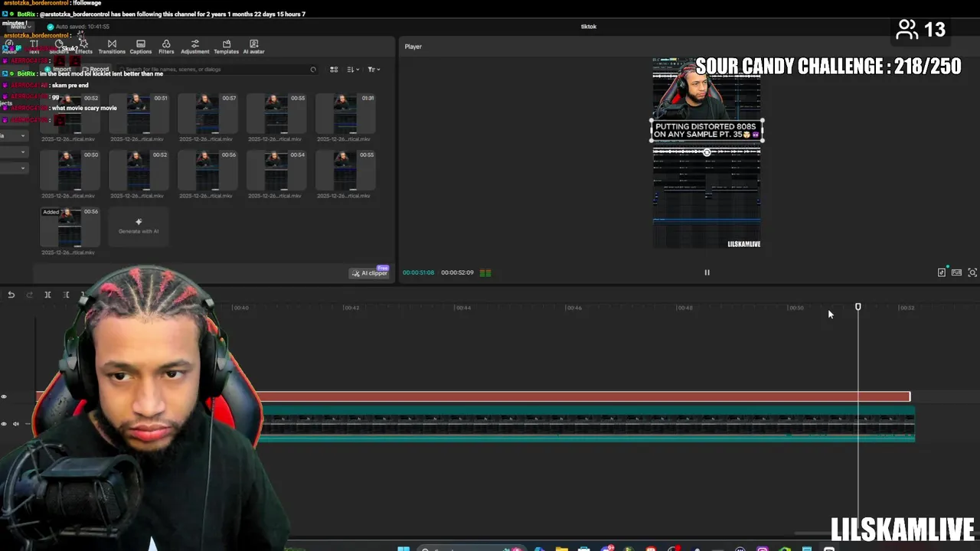
Task: Open the aspect ratio button in Player
Action: coord(956,272)
